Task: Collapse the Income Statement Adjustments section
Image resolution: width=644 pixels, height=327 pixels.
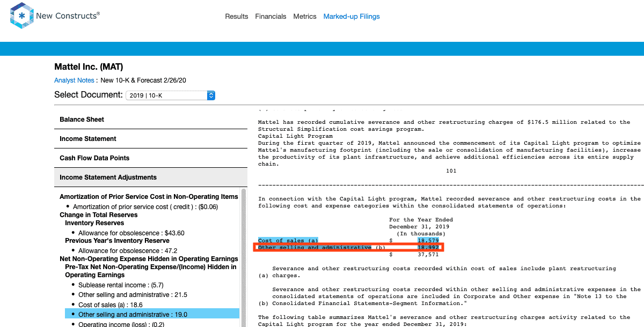Action: pos(151,177)
